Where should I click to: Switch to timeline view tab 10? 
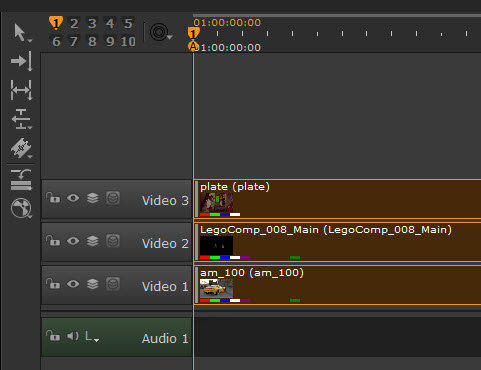[128, 42]
